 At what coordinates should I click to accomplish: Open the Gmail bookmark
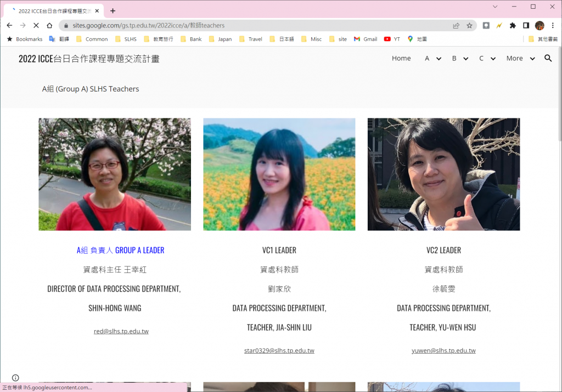tap(366, 39)
